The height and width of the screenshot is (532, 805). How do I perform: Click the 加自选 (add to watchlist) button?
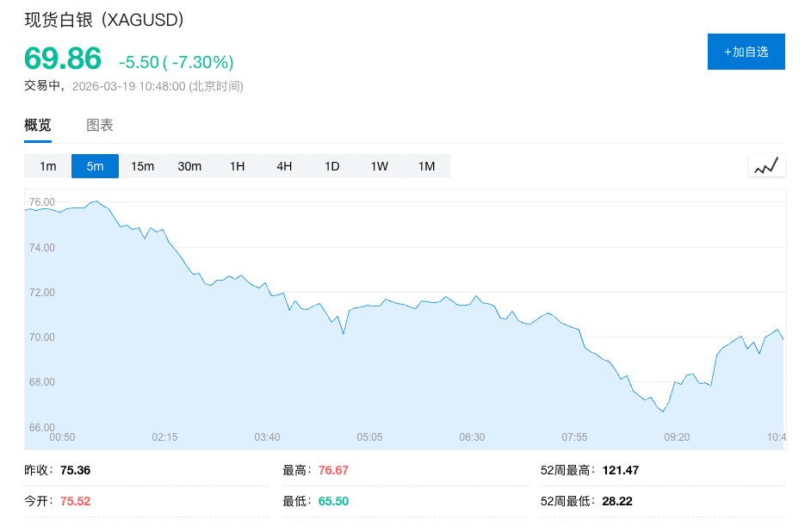pyautogui.click(x=746, y=52)
